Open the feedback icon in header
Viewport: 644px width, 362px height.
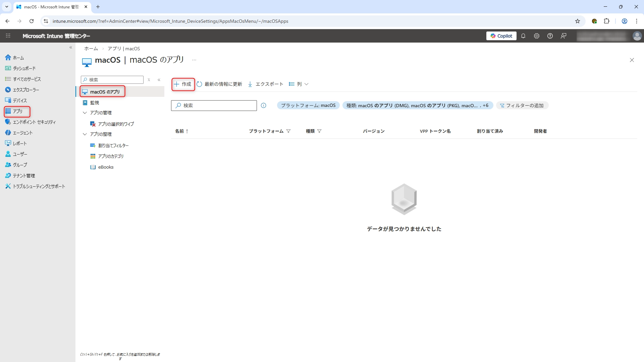click(563, 36)
